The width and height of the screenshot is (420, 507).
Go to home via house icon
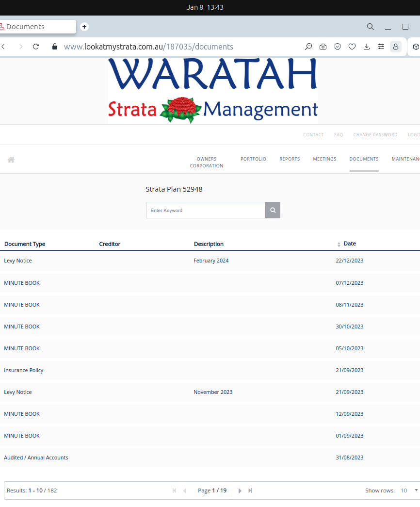pos(11,160)
